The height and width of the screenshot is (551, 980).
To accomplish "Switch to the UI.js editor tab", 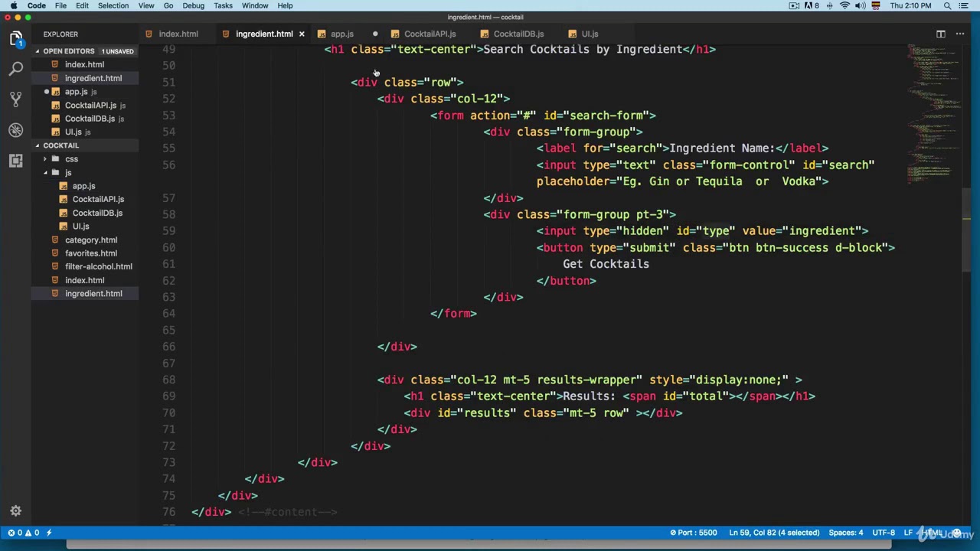I will point(589,34).
